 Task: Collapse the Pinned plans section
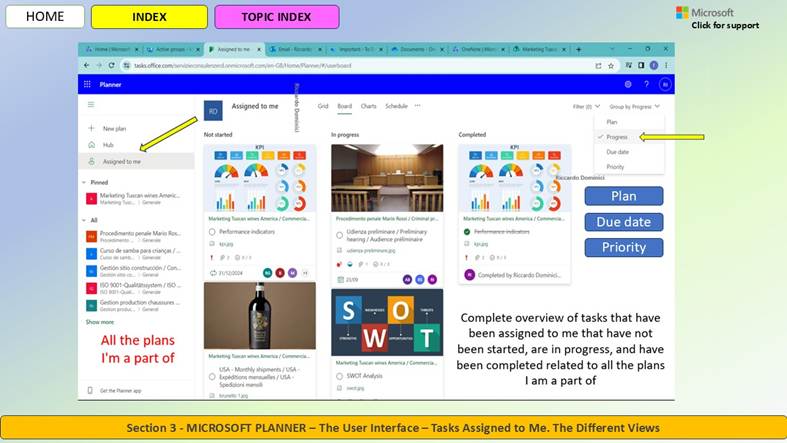pos(84,183)
